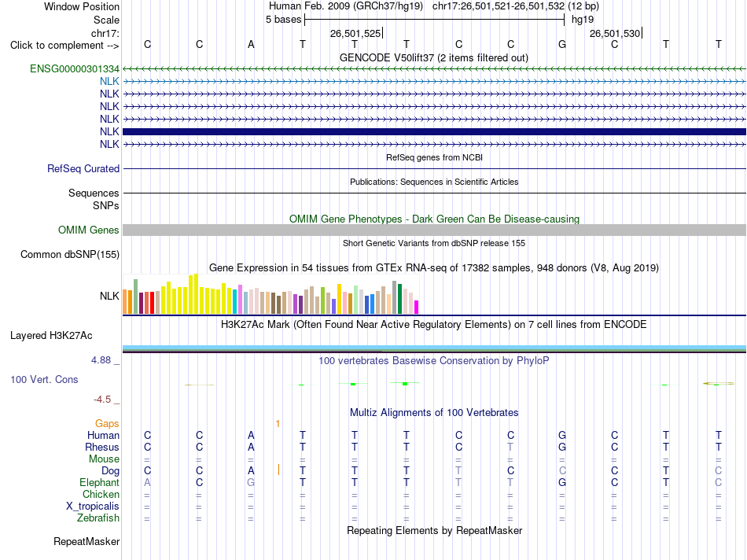Image resolution: width=747 pixels, height=560 pixels.
Task: Click the 'Click to complement -->' label
Action: 64,46
